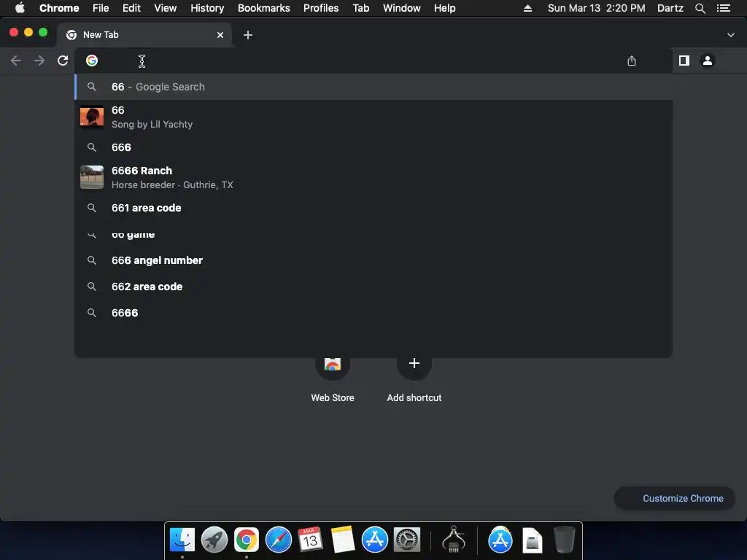Click the search icon beside 666 angel number
Screen dimensions: 747x560
[92, 260]
